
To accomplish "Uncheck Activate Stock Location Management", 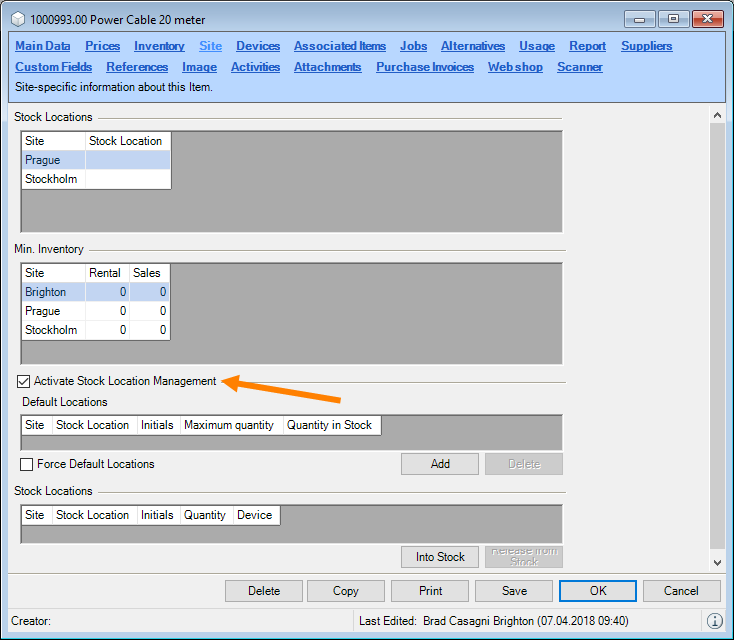I will 23,381.
